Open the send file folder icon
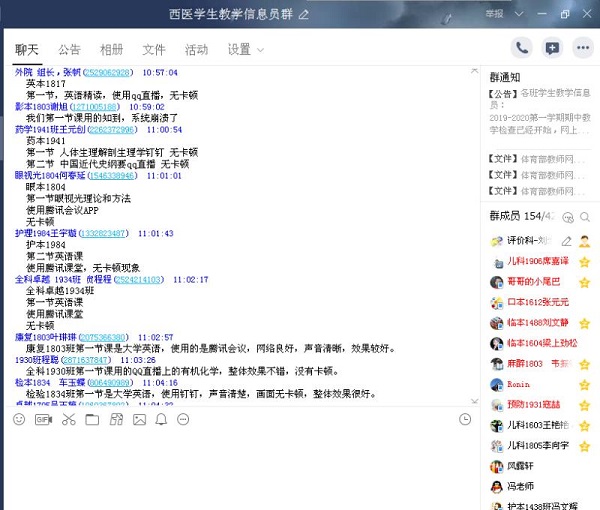The width and height of the screenshot is (600, 510). pos(91,420)
